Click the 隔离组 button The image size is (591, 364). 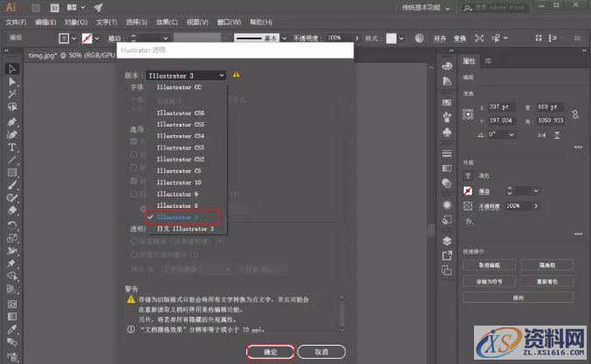click(546, 265)
